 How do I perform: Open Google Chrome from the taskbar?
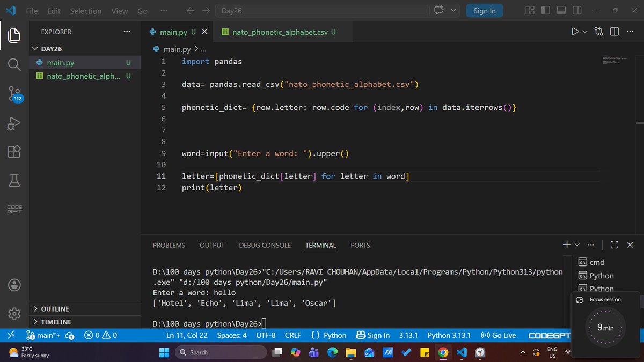point(443,352)
